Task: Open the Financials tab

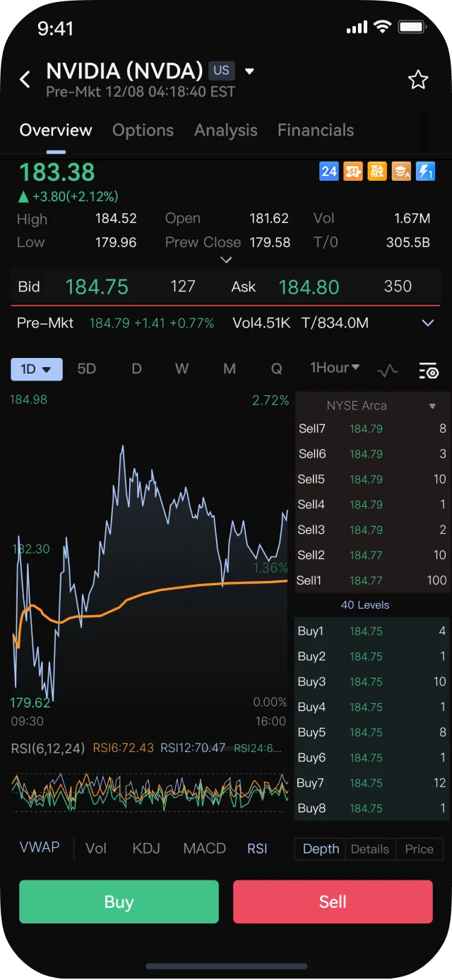Action: click(316, 130)
